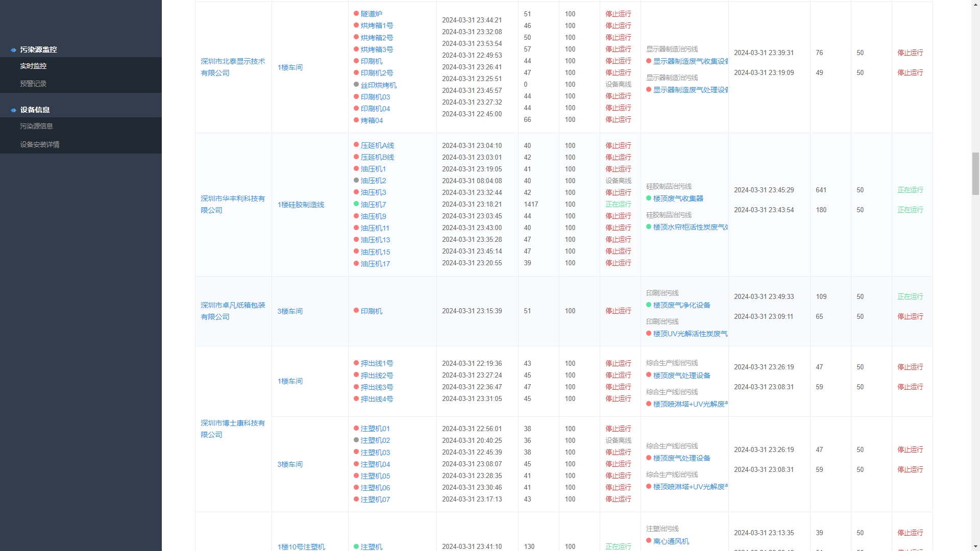The width and height of the screenshot is (980, 551).
Task: Click the red dot next to 印刷机 in 3楼车间
Action: point(356,311)
